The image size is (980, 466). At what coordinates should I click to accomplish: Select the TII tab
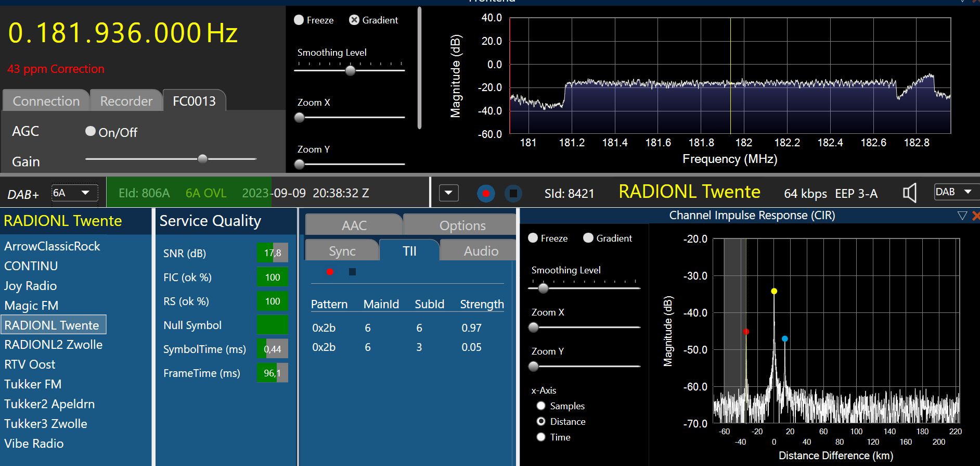[x=409, y=250]
